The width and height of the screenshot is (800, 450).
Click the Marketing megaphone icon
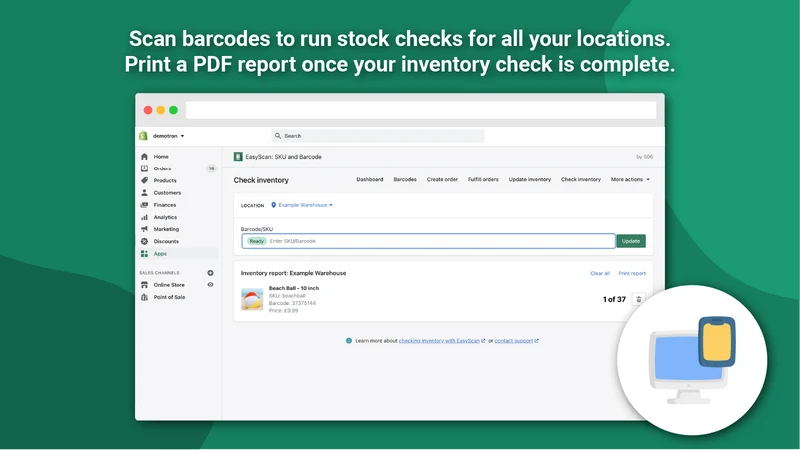point(144,229)
